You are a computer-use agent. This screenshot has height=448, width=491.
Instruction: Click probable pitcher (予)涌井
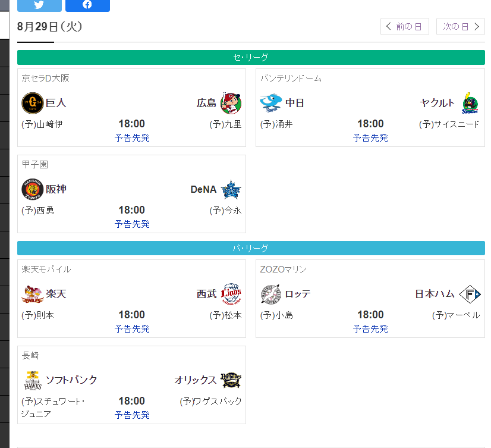276,124
